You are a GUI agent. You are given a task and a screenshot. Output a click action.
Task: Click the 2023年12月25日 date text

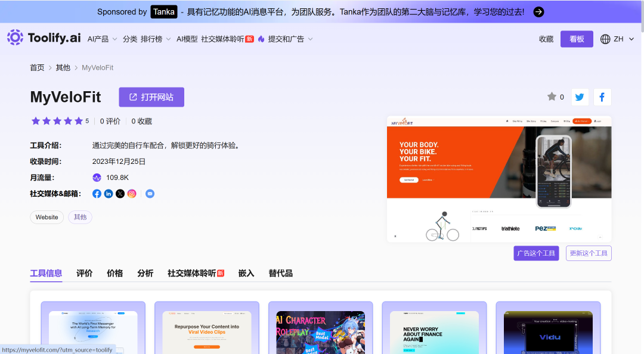pos(119,162)
